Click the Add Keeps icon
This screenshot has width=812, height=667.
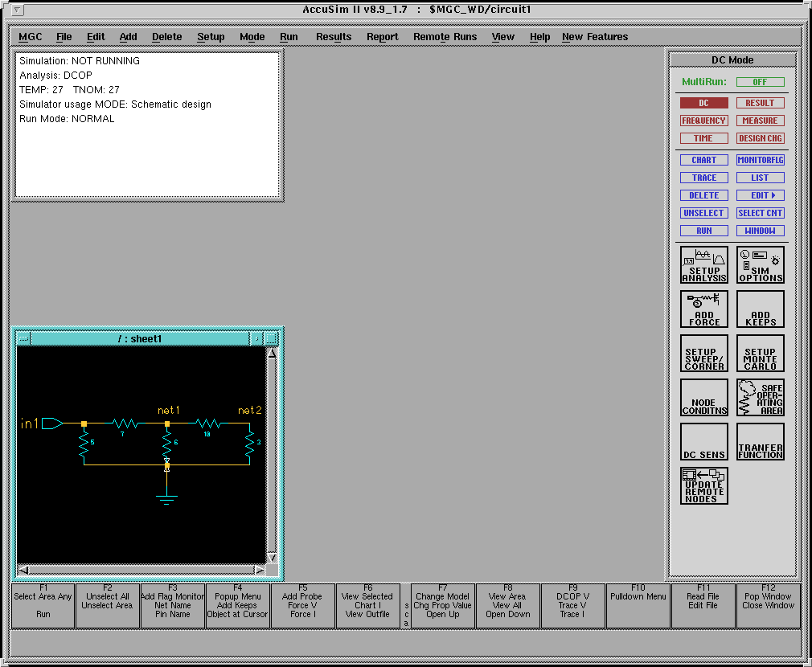761,309
